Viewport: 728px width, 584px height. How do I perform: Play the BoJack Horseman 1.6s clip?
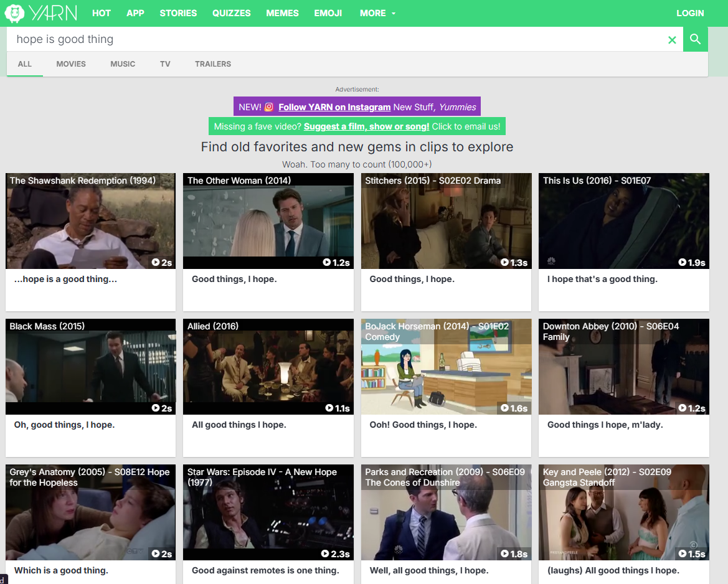pos(446,367)
